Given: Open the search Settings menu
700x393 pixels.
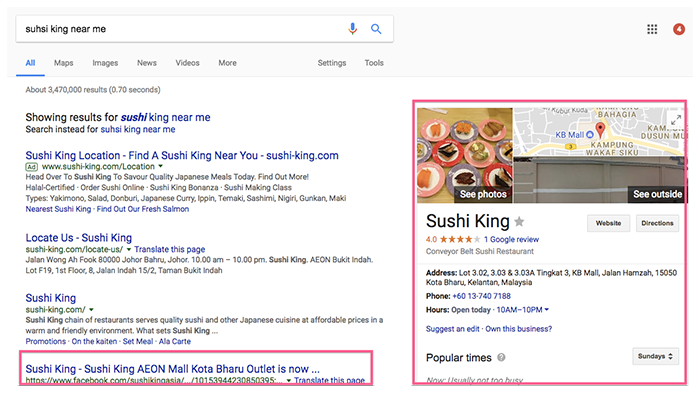Looking at the screenshot, I should coord(332,63).
